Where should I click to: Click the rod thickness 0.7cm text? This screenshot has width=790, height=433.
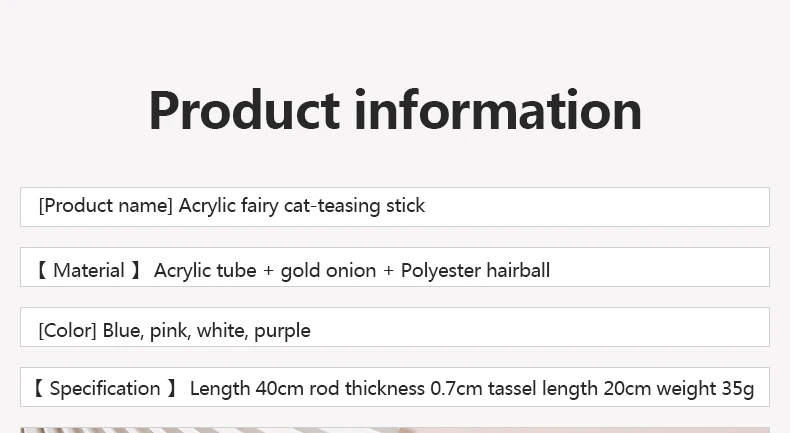click(x=384, y=388)
